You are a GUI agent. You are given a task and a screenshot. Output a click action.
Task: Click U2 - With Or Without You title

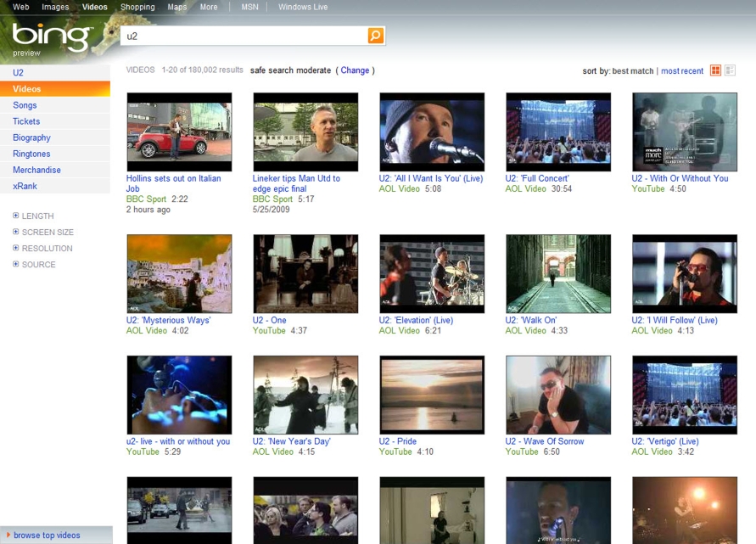point(680,178)
